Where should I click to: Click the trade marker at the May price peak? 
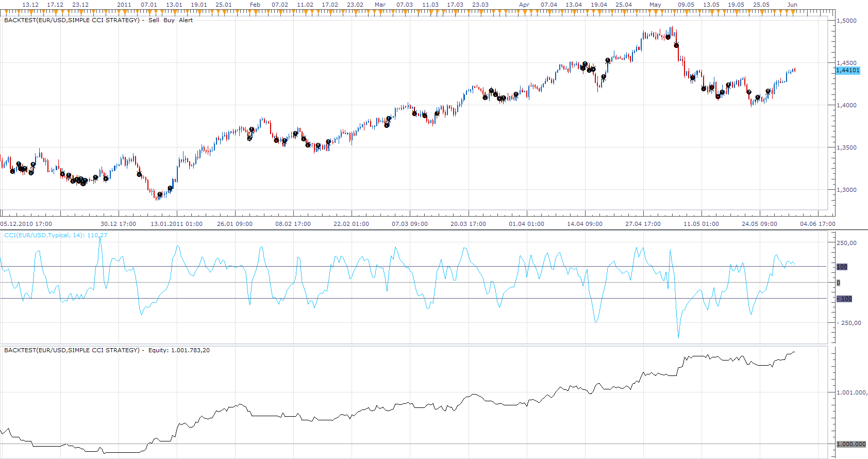tap(668, 37)
